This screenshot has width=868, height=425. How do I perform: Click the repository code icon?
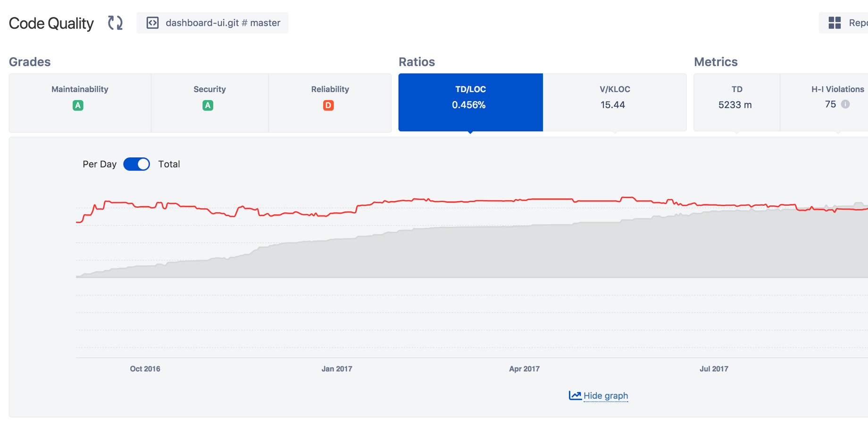[x=152, y=23]
